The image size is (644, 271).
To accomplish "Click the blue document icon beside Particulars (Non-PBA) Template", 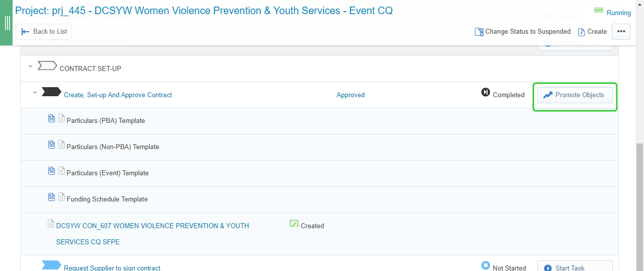I will click(x=51, y=145).
